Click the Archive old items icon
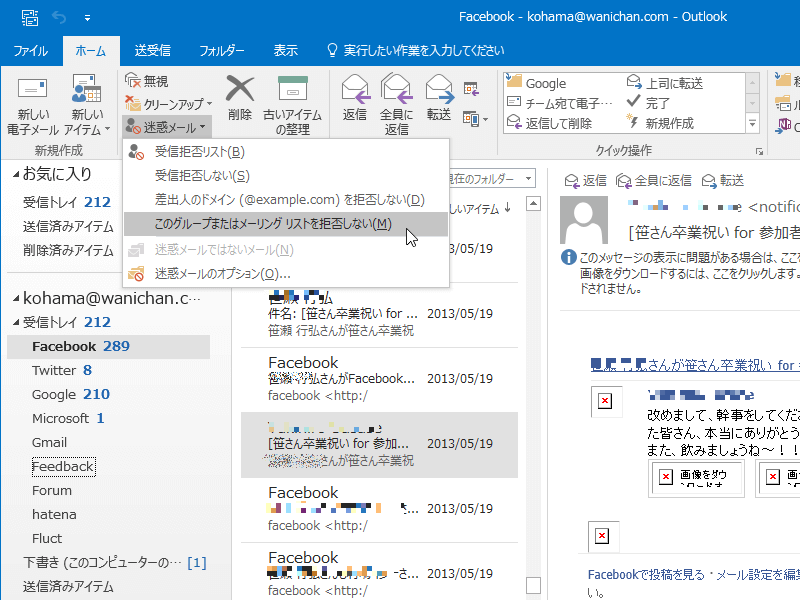The height and width of the screenshot is (600, 800). point(293,89)
